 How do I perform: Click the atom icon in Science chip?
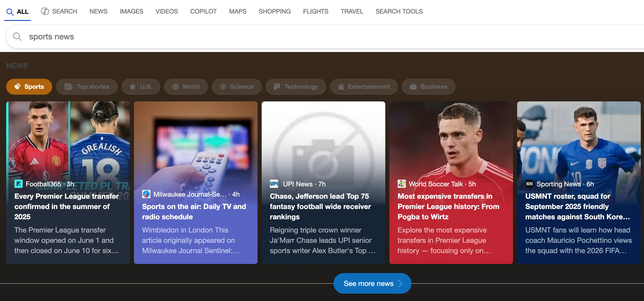[223, 87]
